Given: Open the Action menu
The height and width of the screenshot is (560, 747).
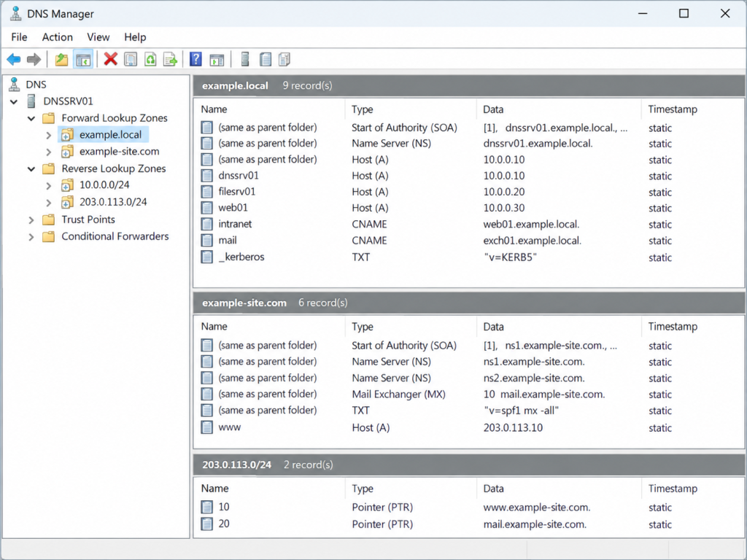Looking at the screenshot, I should (57, 37).
